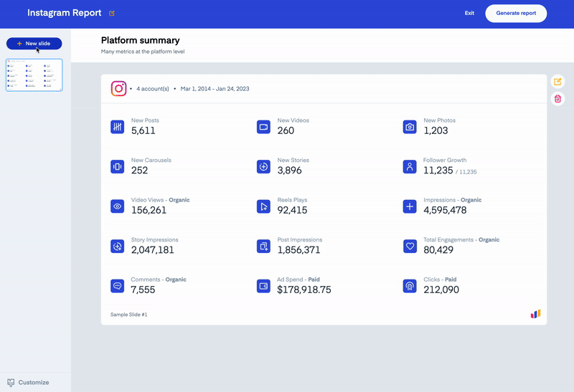
Task: Click 'Many metrics at the platform level' subtitle
Action: 143,52
